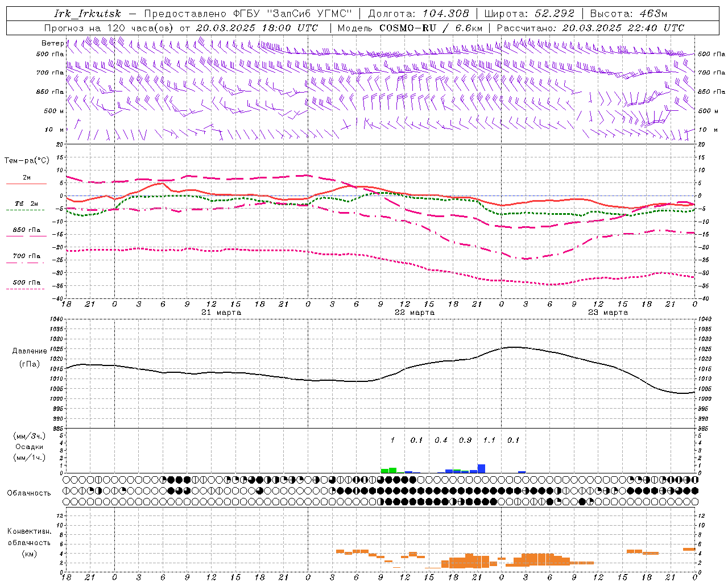
Task: Click the elevation text Высота: 463м
Action: [628, 14]
